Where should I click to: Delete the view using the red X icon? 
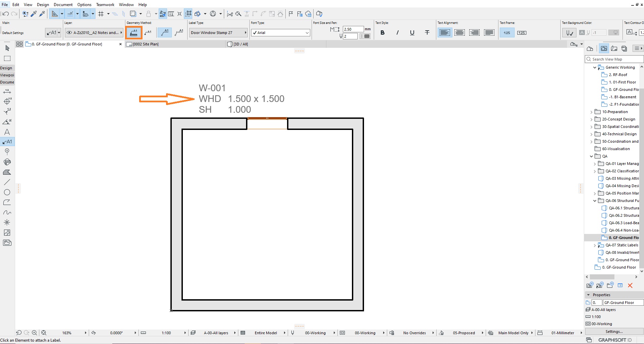[x=630, y=285]
